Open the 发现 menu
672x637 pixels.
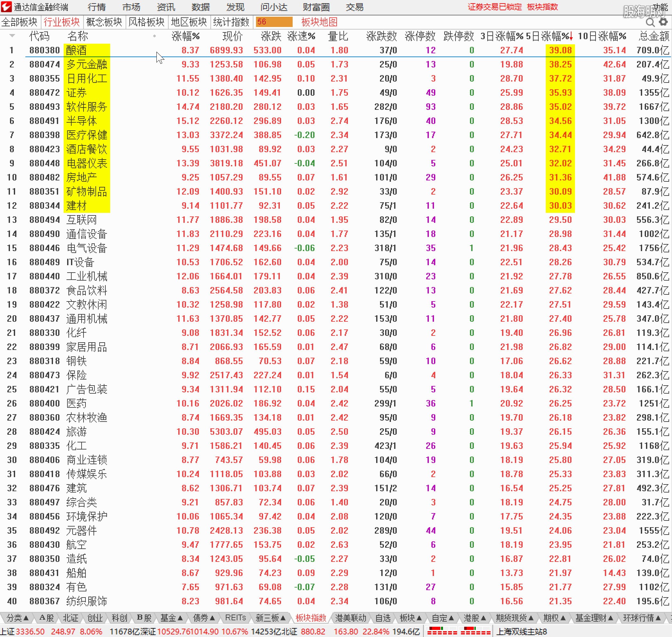(x=235, y=7)
